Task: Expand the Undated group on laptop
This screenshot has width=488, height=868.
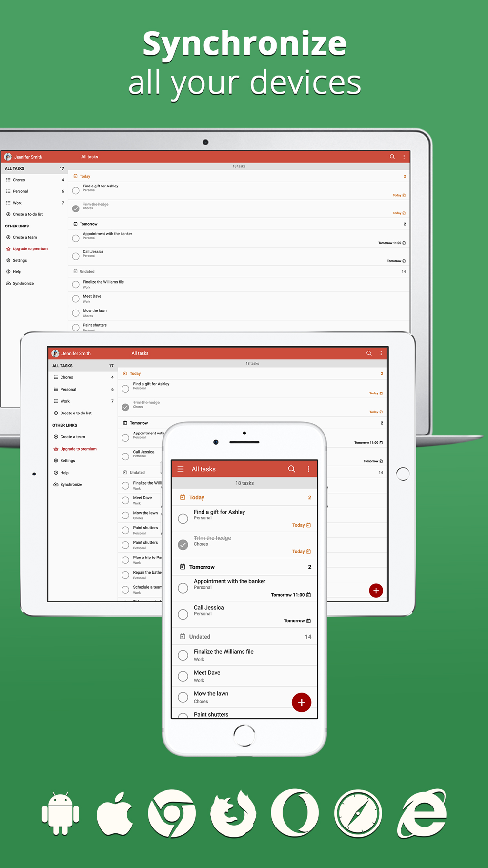Action: point(239,271)
